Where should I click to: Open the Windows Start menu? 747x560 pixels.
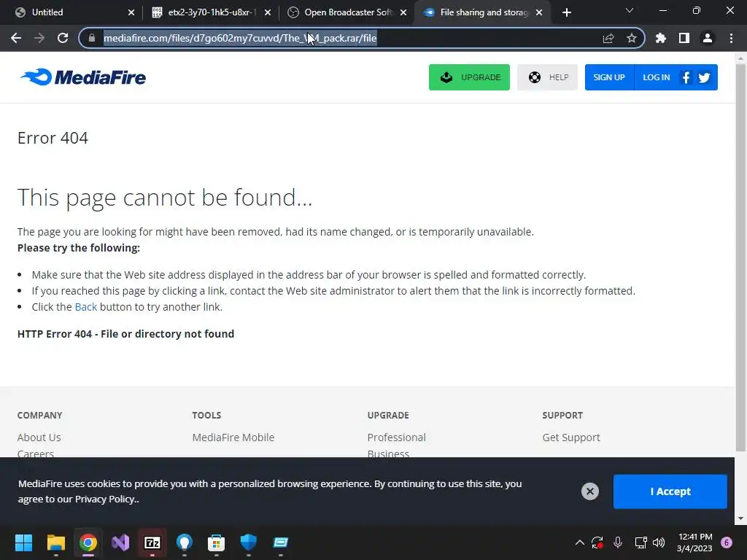point(23,542)
